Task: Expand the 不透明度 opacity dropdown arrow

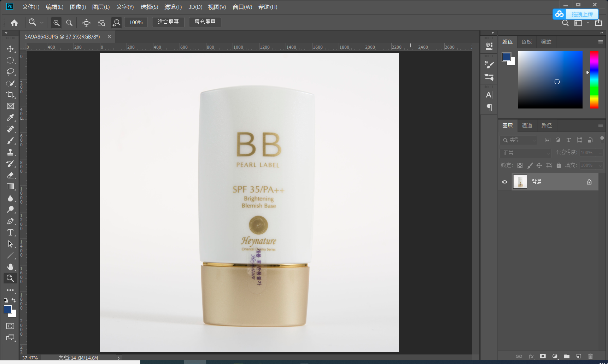Action: (x=600, y=153)
